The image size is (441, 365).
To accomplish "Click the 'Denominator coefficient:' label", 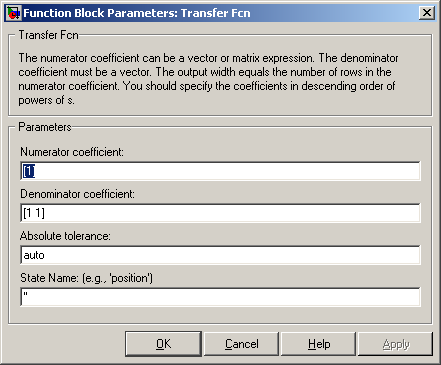I will pos(77,194).
